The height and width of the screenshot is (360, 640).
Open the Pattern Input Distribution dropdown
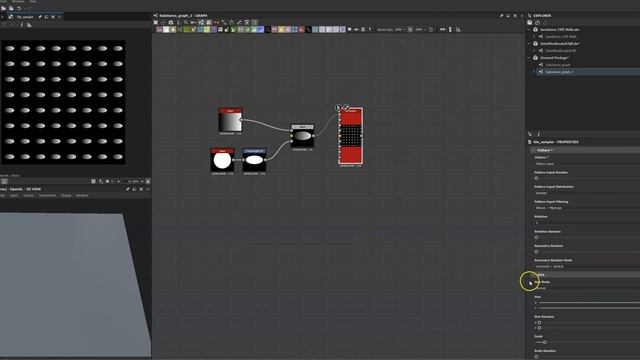tap(587, 193)
